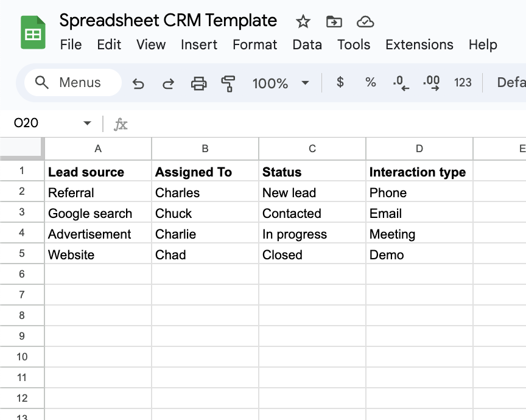This screenshot has height=420, width=526.
Task: Click the move to folder icon
Action: (334, 23)
